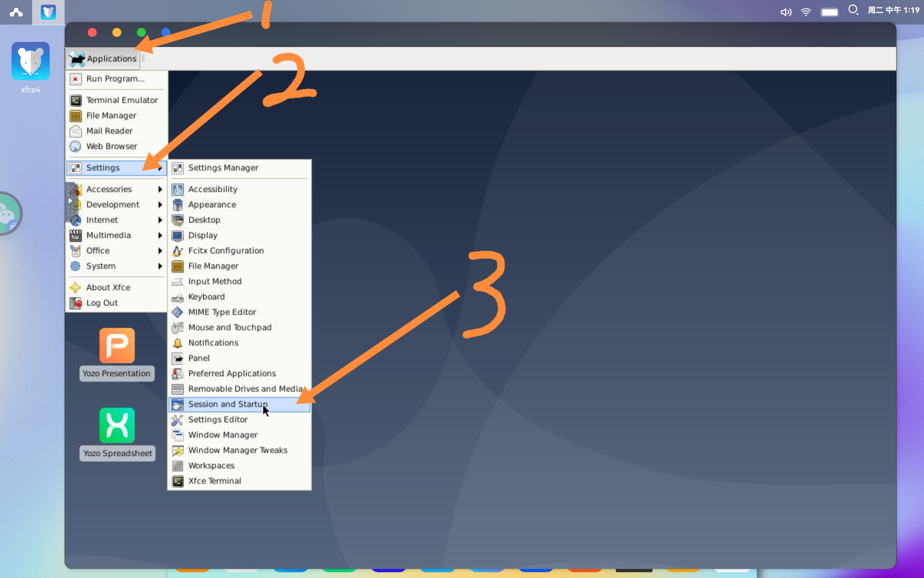
Task: Click the Settings submenu item
Action: (x=117, y=168)
